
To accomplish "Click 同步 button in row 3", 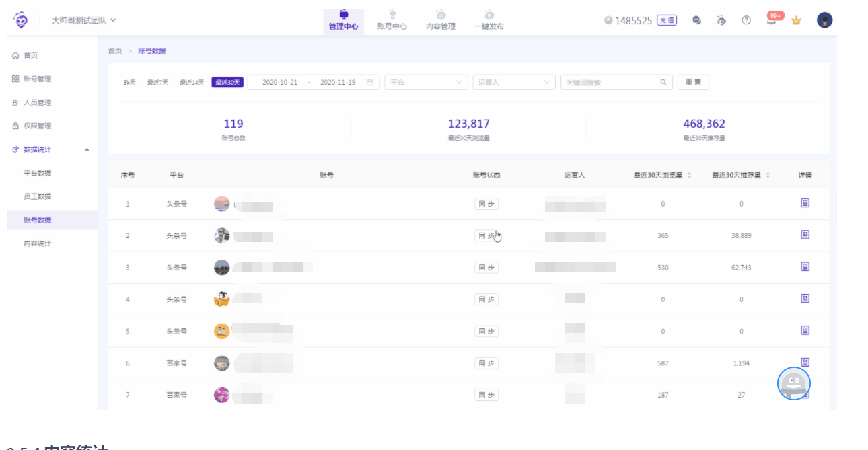I will (x=486, y=268).
